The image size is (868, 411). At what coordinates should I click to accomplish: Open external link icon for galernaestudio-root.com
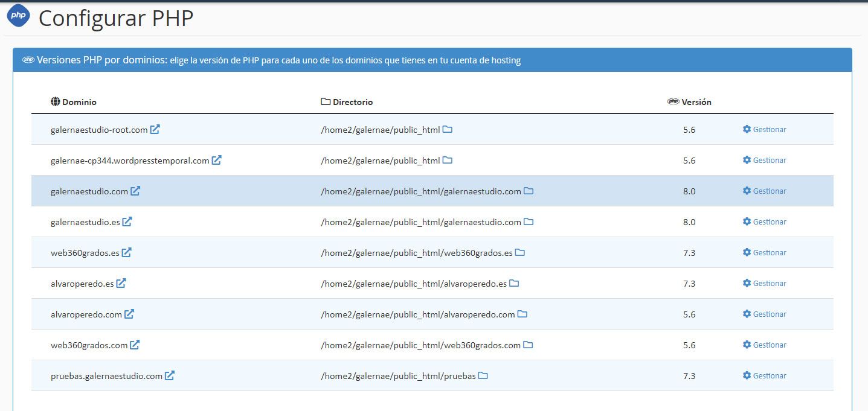(155, 129)
